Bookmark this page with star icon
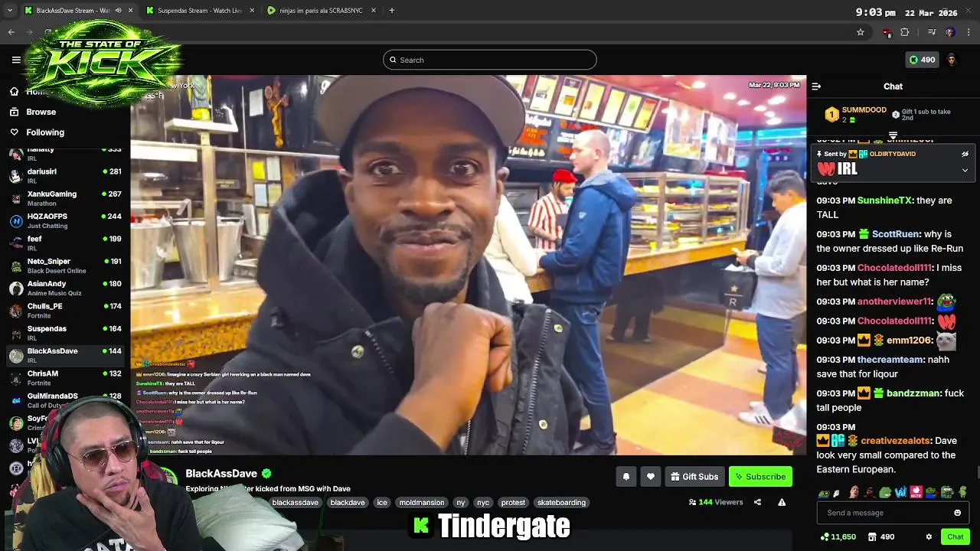The image size is (980, 551). click(x=861, y=32)
